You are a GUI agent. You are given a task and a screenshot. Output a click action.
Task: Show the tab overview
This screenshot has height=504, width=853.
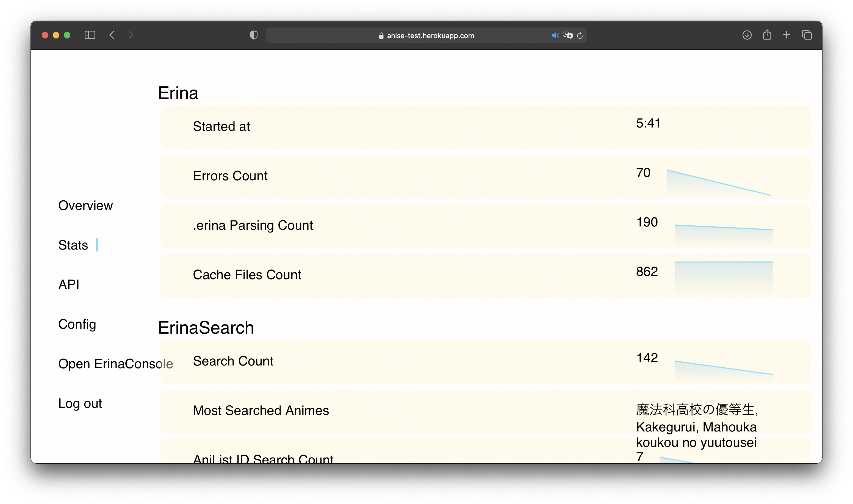tap(807, 35)
